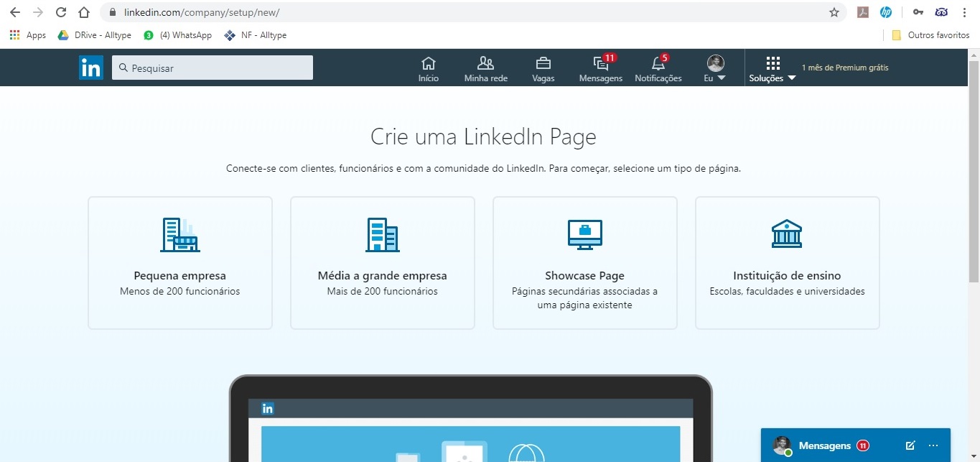Viewport: 980px width, 462px height.
Task: Open the Início home icon
Action: [x=429, y=63]
